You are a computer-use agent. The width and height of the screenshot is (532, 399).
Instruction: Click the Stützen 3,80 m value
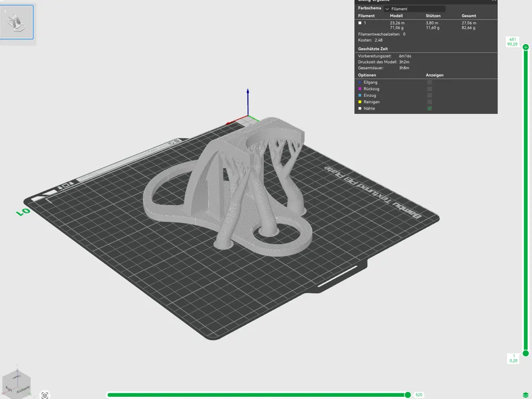click(432, 23)
